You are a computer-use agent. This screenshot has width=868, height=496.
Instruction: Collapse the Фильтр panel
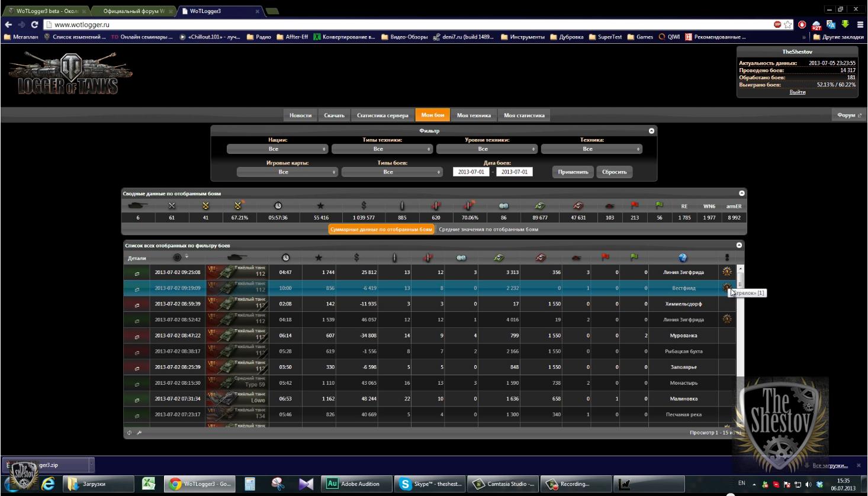652,131
